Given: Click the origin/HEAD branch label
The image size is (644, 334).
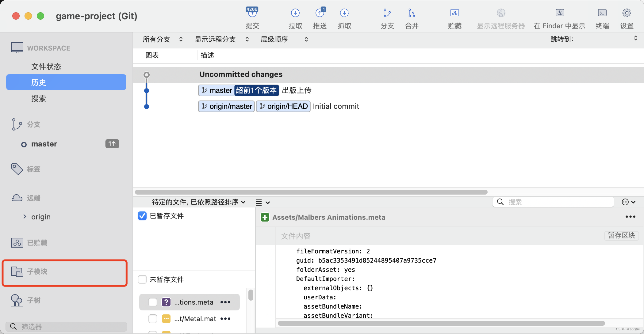Looking at the screenshot, I should 283,106.
